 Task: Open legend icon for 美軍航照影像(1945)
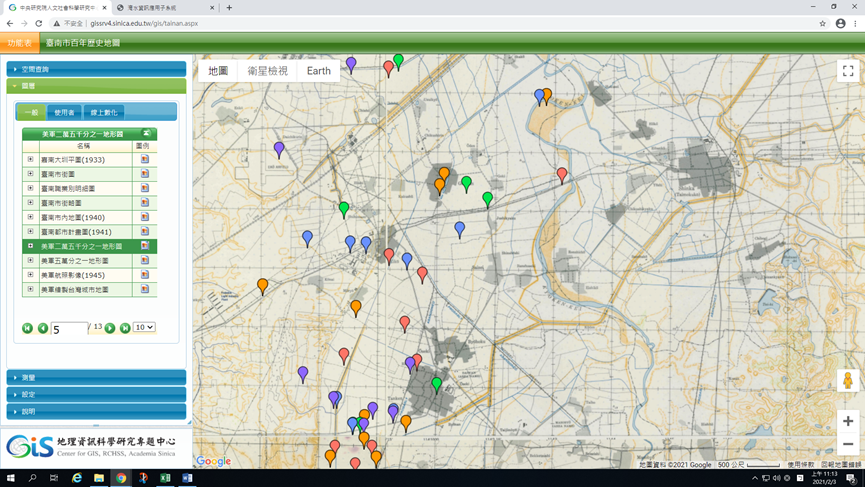tap(144, 275)
